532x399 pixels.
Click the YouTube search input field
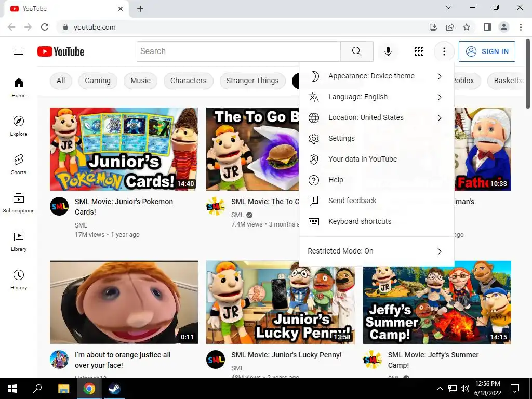pos(238,51)
